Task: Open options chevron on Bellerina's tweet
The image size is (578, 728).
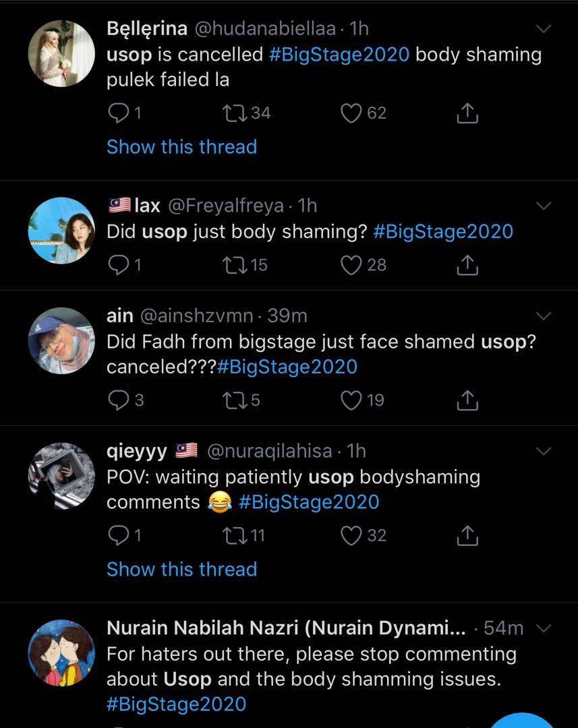Action: pos(543,29)
